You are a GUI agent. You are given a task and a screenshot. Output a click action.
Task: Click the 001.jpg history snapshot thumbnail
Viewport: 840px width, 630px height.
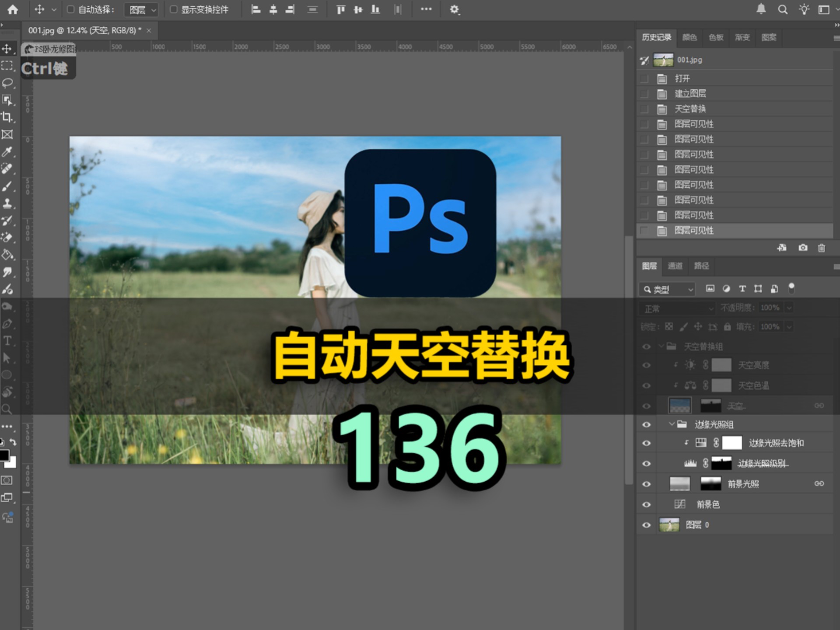(663, 60)
